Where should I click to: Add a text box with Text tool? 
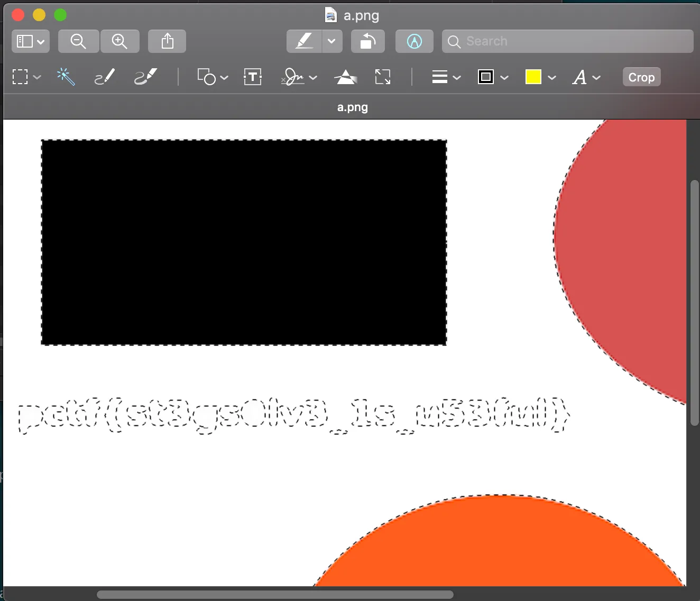pos(253,77)
